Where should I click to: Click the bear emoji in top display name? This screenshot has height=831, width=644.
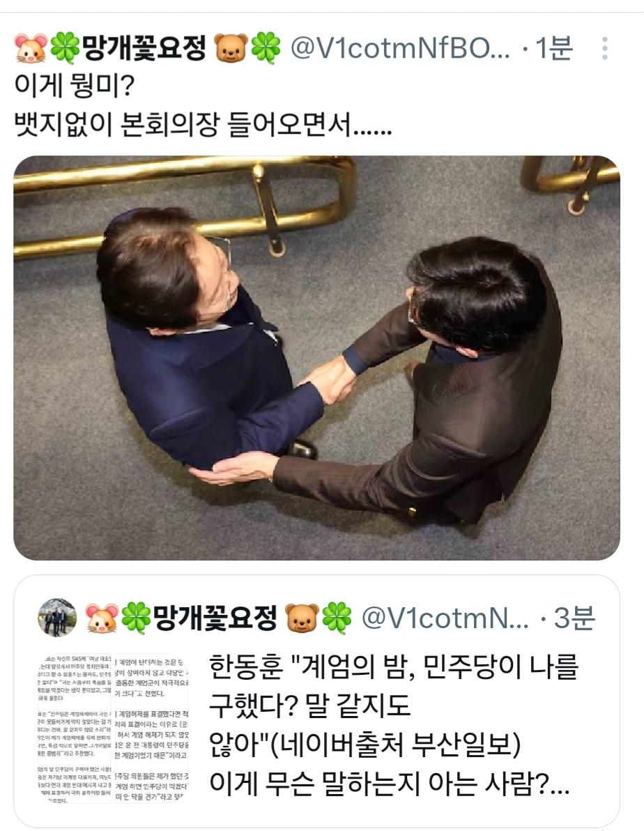[231, 48]
